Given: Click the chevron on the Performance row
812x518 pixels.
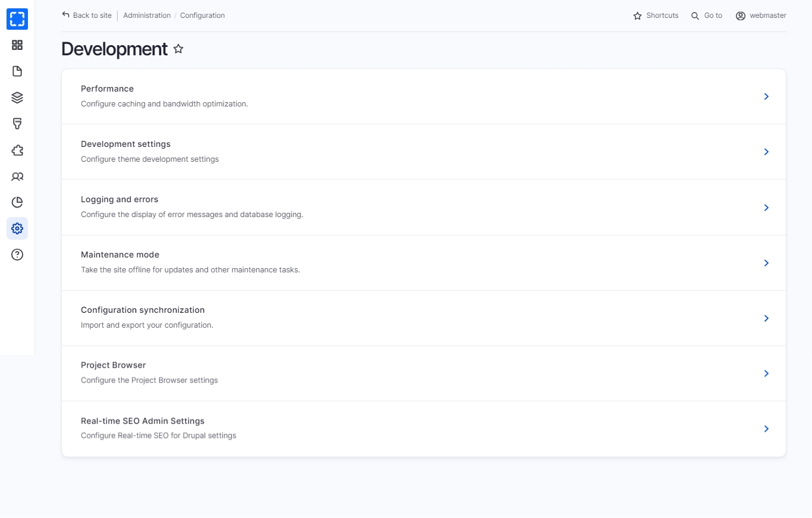Looking at the screenshot, I should coord(766,96).
